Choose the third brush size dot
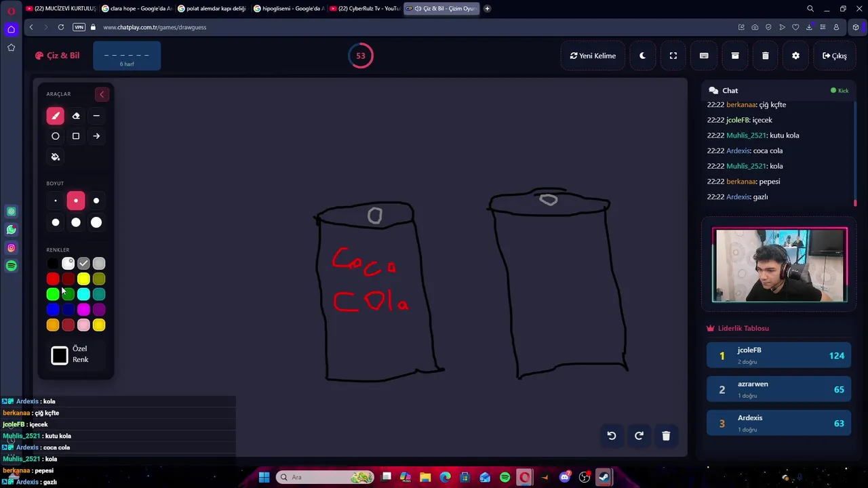The image size is (868, 488). (96, 201)
